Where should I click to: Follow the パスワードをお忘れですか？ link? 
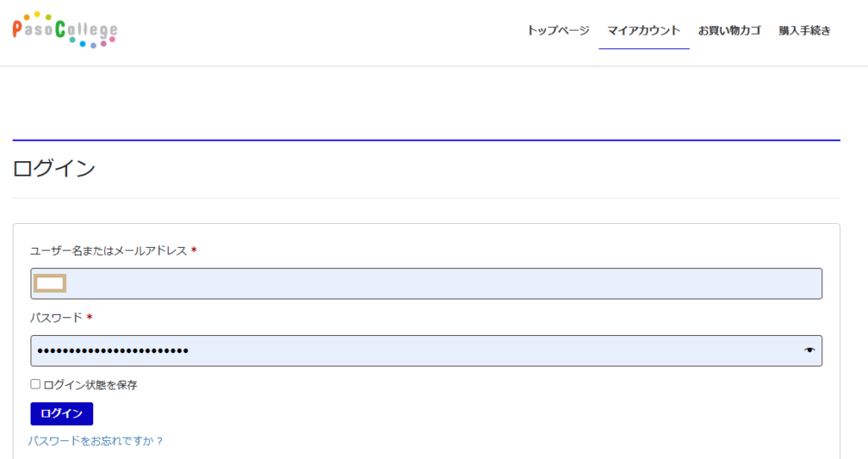(x=96, y=441)
